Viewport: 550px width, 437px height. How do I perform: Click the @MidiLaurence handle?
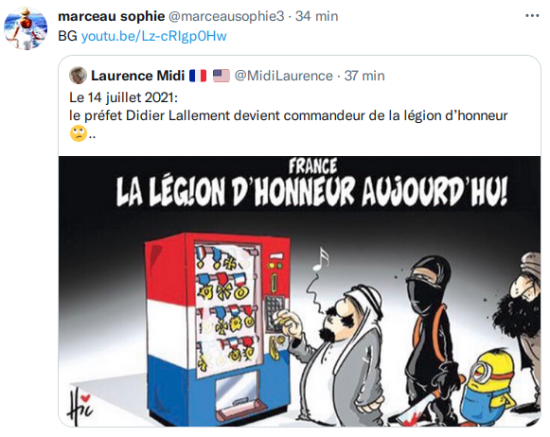pyautogui.click(x=283, y=75)
